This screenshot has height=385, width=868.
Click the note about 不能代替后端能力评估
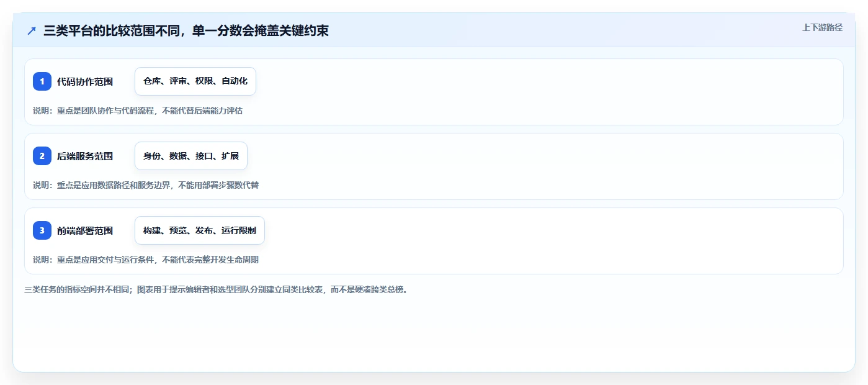[138, 111]
